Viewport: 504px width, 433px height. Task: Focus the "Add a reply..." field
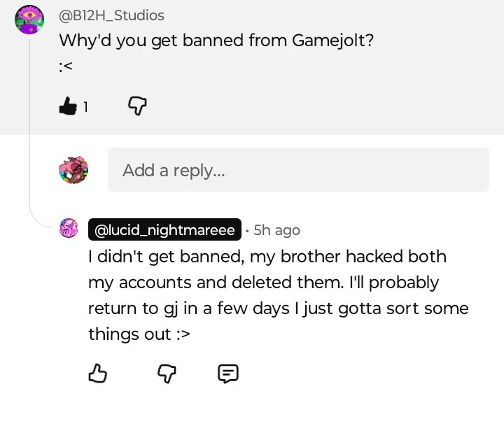click(298, 170)
